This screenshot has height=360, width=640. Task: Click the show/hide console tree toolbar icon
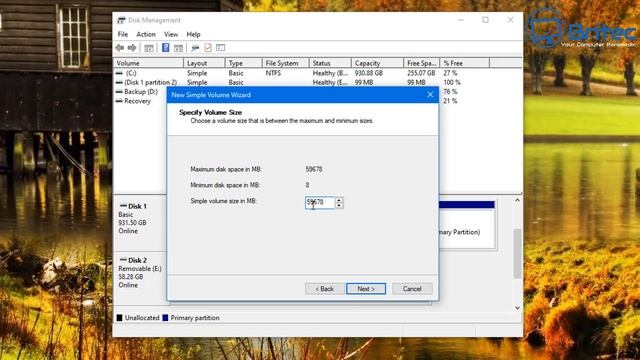click(x=149, y=48)
